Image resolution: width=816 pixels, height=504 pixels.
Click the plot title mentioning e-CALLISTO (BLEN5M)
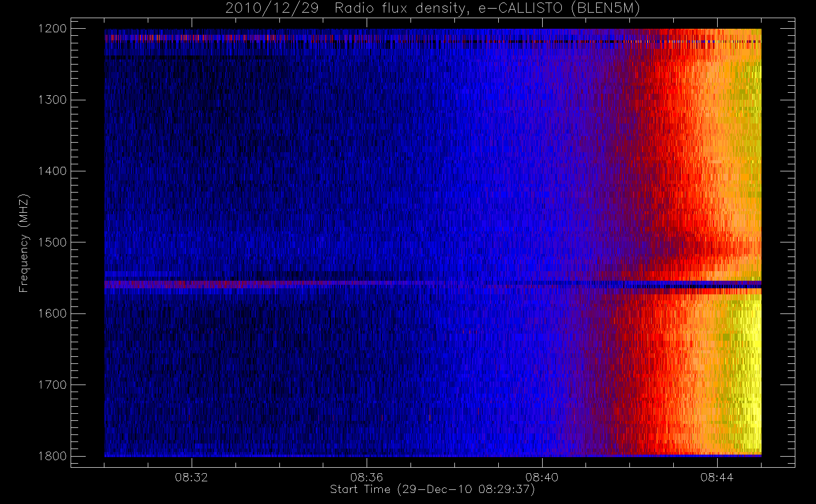(433, 8)
